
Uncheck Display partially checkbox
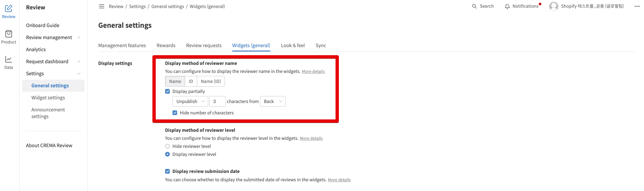167,91
